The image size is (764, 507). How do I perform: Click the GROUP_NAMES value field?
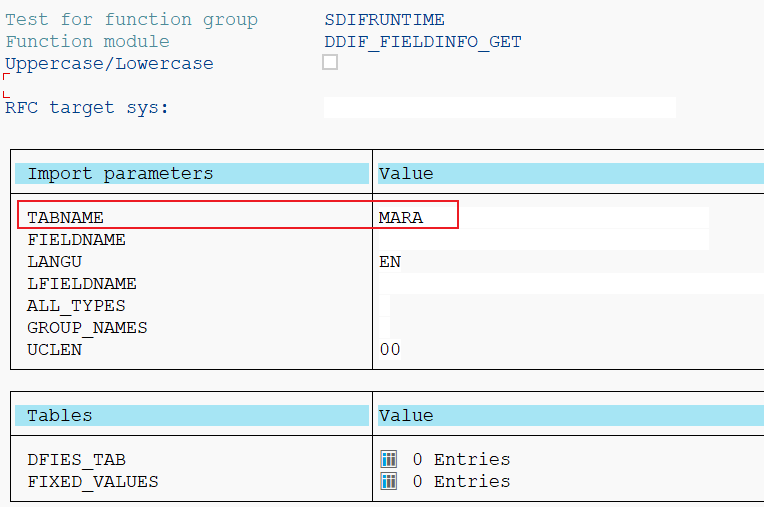click(384, 327)
